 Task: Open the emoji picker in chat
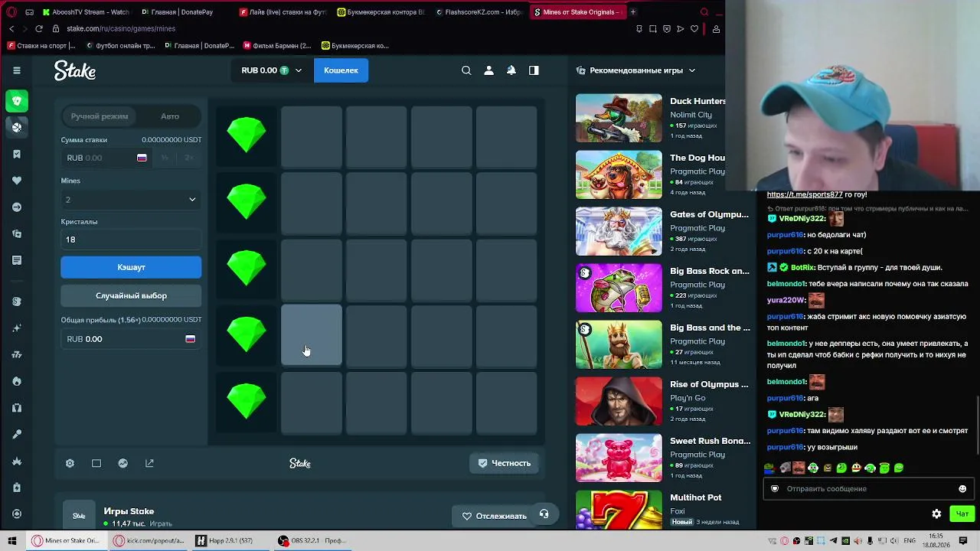(962, 488)
